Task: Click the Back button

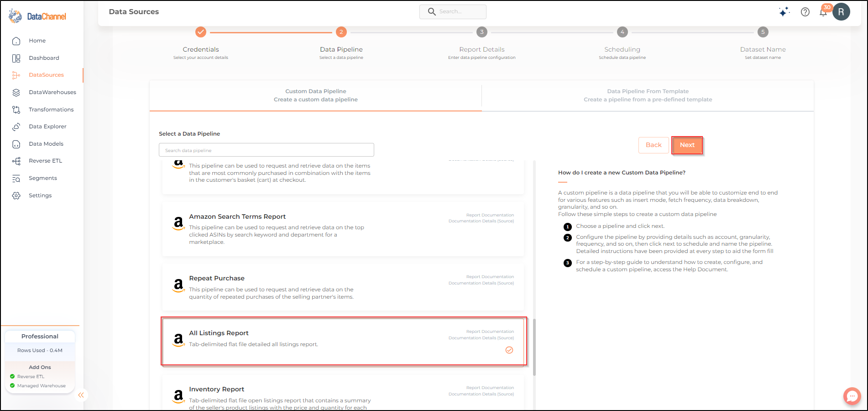Action: coord(654,145)
